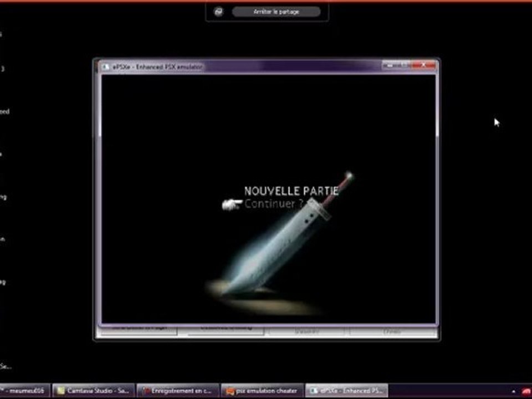The width and height of the screenshot is (532, 399).
Task: Close the ePSXe emulator window
Action: tap(424, 65)
